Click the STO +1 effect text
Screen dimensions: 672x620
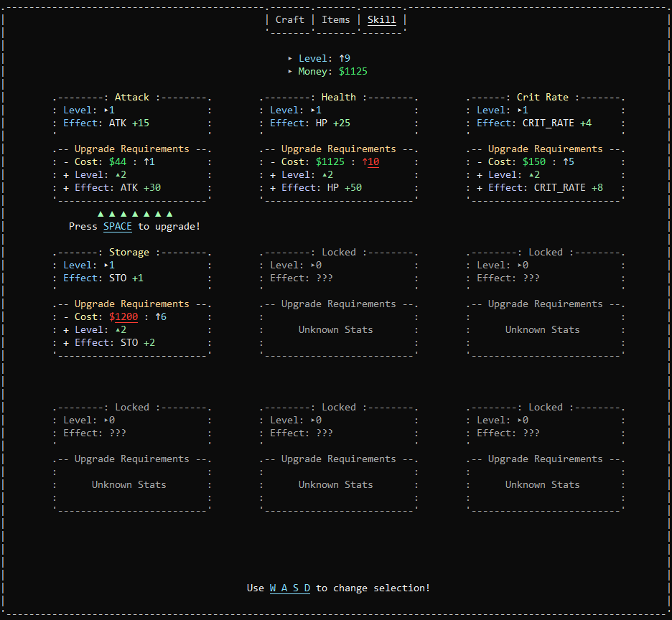coord(126,278)
